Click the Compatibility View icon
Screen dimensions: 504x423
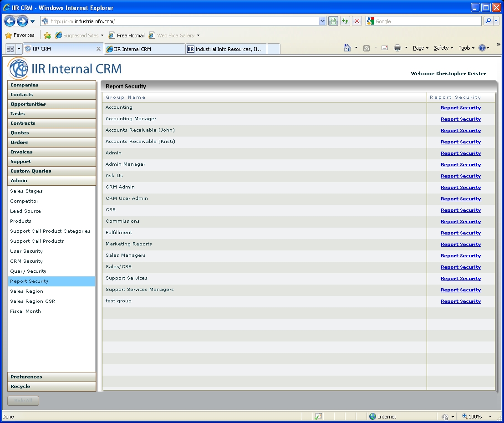point(333,21)
